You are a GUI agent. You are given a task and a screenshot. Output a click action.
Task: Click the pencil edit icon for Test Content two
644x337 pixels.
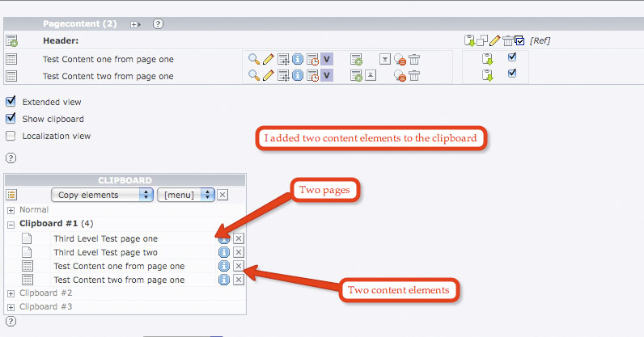[267, 75]
